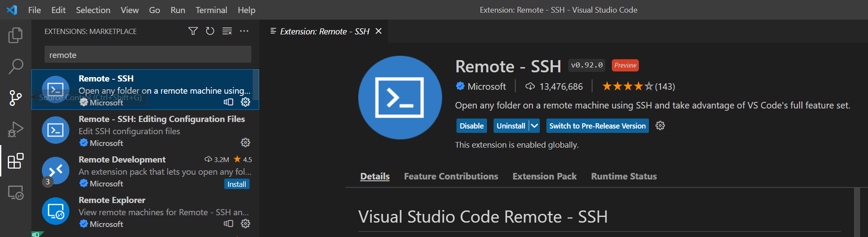Filter extensions with the funnel icon
868x237 pixels.
point(193,31)
